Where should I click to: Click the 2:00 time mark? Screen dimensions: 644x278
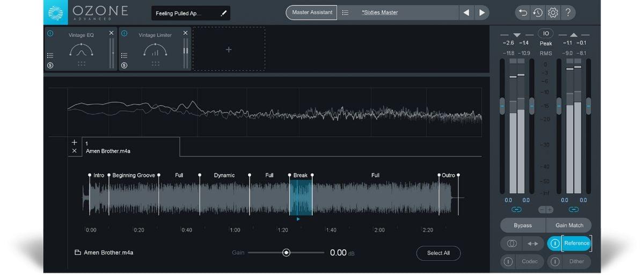(379, 230)
